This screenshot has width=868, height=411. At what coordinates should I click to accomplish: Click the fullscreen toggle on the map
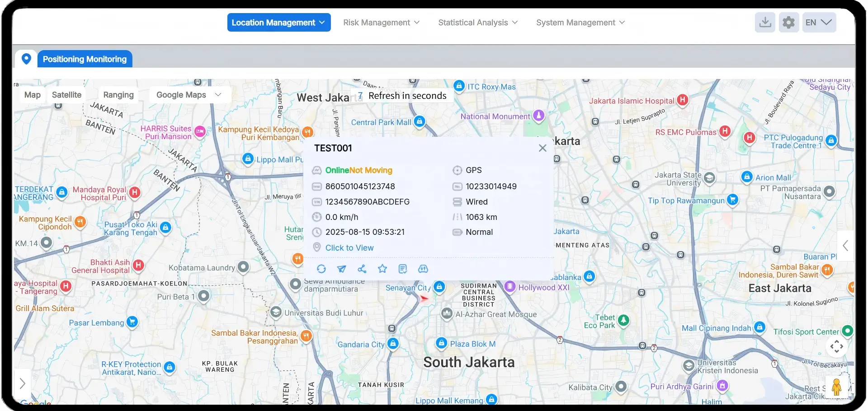click(x=836, y=346)
